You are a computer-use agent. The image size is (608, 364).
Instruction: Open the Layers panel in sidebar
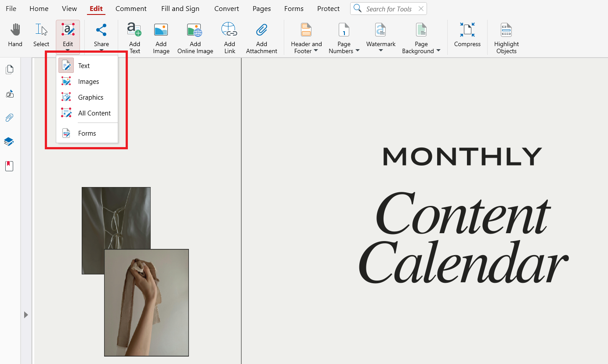pos(9,141)
